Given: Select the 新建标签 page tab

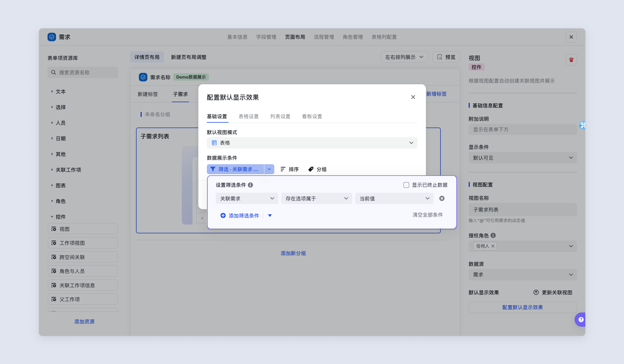Looking at the screenshot, I should [x=148, y=94].
